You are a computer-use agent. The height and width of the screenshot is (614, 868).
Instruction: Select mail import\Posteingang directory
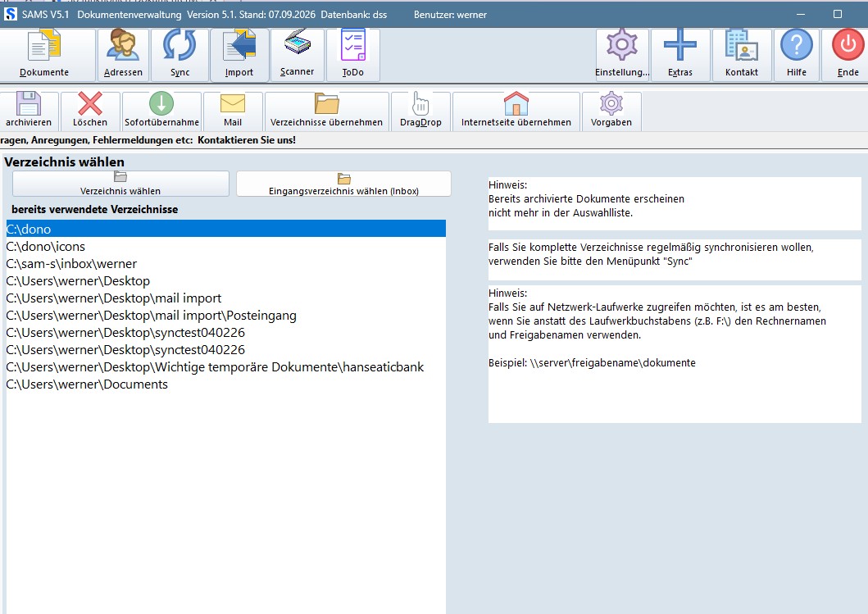tap(226, 315)
